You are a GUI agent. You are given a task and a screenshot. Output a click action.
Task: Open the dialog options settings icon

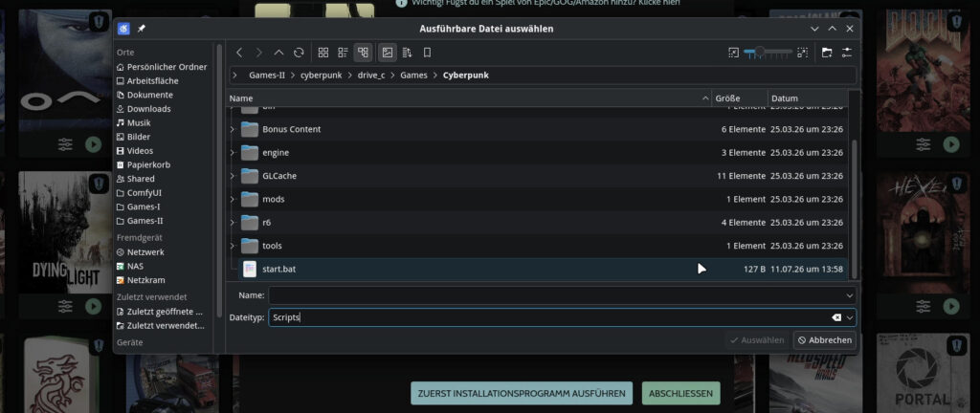tap(847, 53)
